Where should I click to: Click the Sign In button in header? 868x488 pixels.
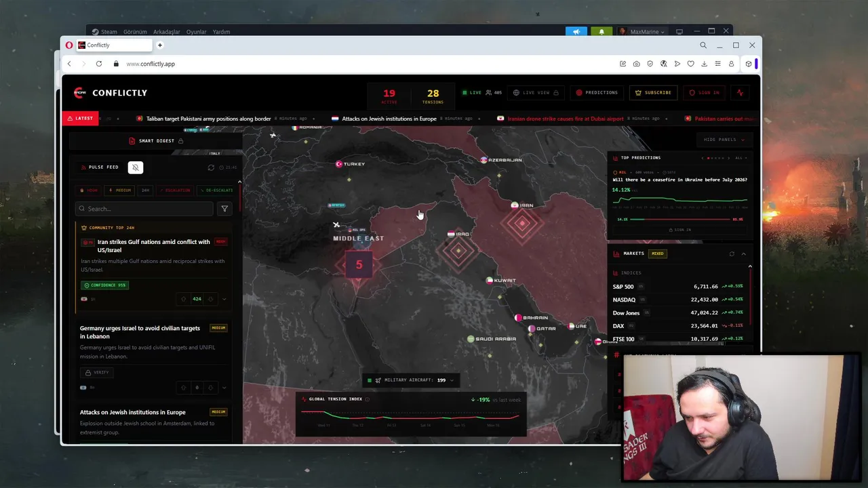click(x=704, y=93)
